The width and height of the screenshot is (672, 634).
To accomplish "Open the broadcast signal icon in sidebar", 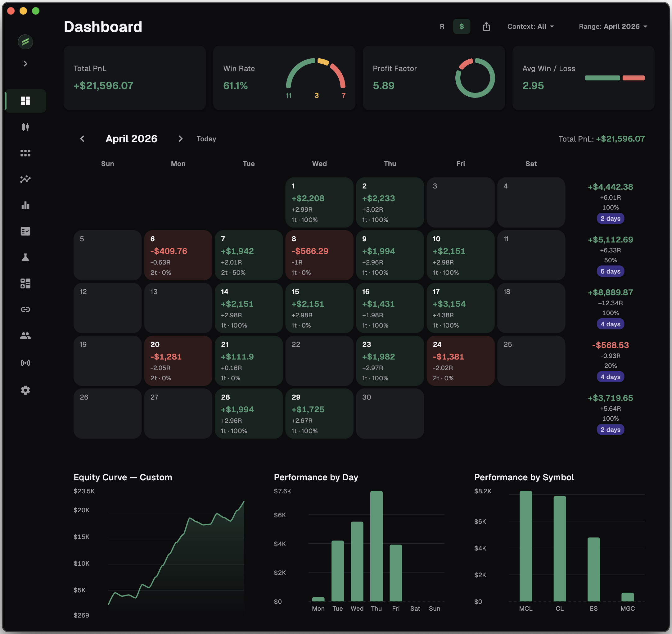I will (x=25, y=363).
